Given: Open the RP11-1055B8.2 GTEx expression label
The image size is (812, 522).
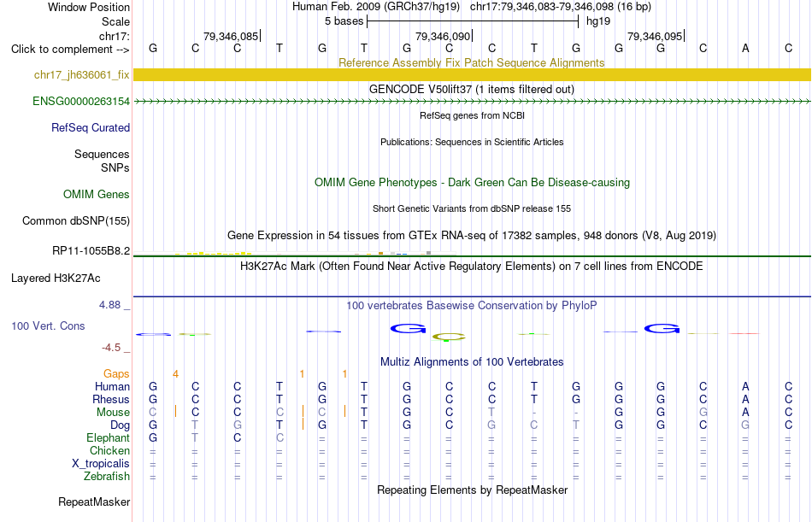Looking at the screenshot, I should (x=91, y=251).
